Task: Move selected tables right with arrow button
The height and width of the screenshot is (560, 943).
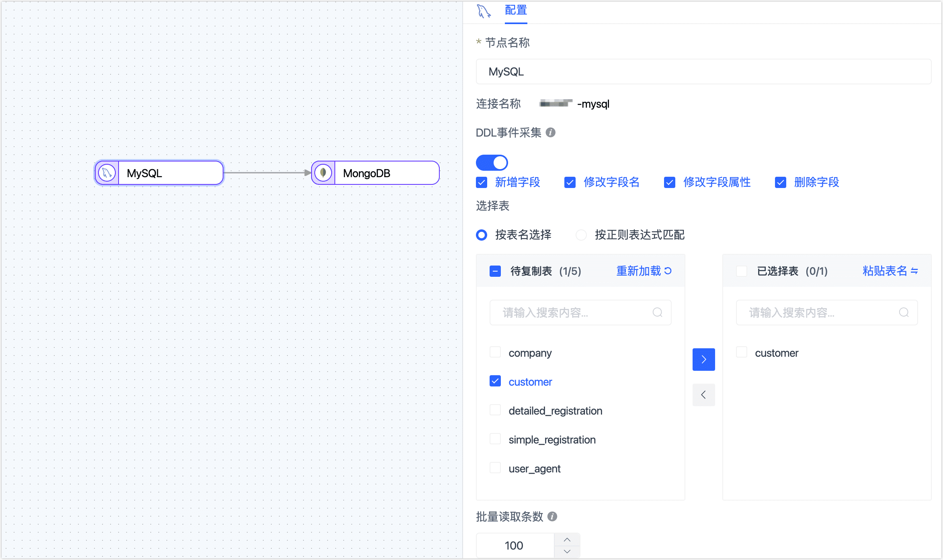Action: (x=703, y=359)
